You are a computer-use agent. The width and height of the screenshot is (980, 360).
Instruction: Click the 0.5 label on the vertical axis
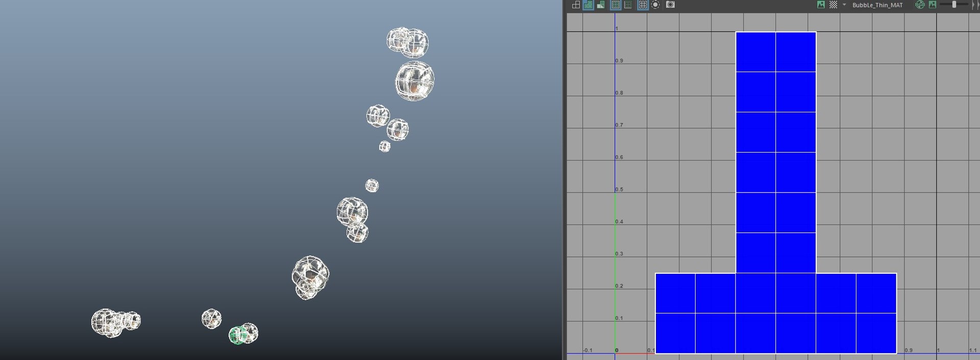click(x=619, y=189)
